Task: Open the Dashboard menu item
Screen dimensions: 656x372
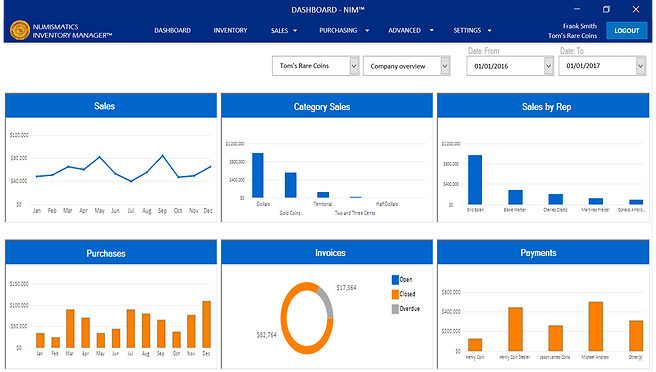Action: coord(172,31)
